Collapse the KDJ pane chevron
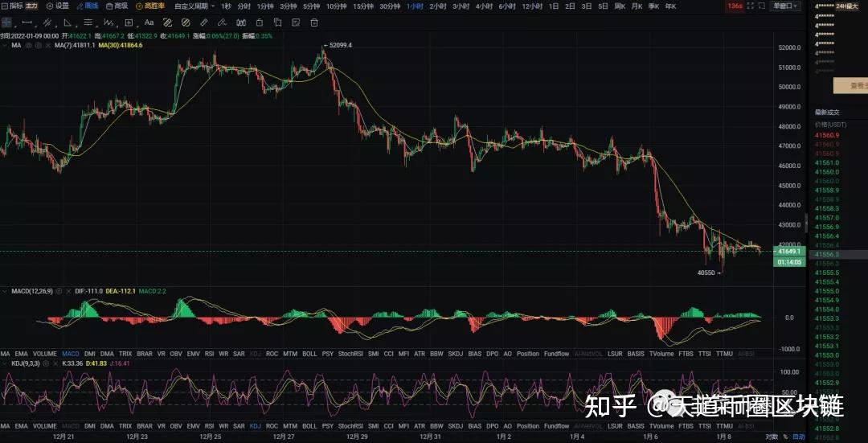Screen dimensions: 868x443 pos(5,363)
